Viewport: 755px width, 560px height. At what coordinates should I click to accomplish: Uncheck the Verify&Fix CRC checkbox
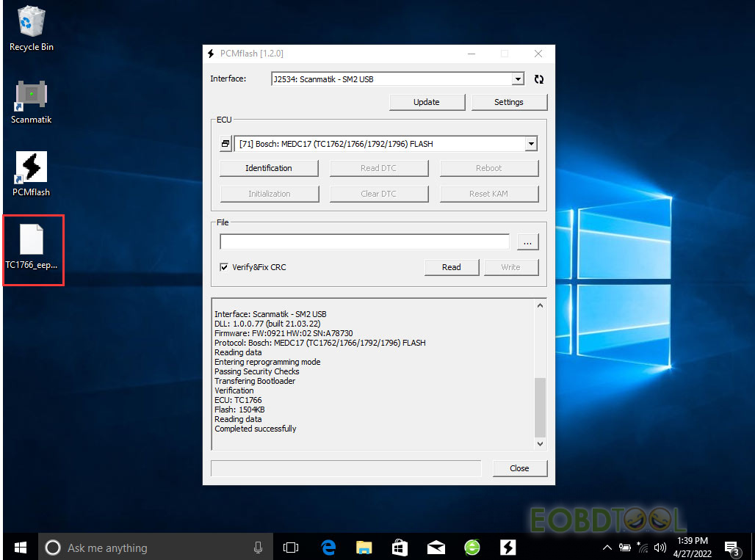click(224, 268)
